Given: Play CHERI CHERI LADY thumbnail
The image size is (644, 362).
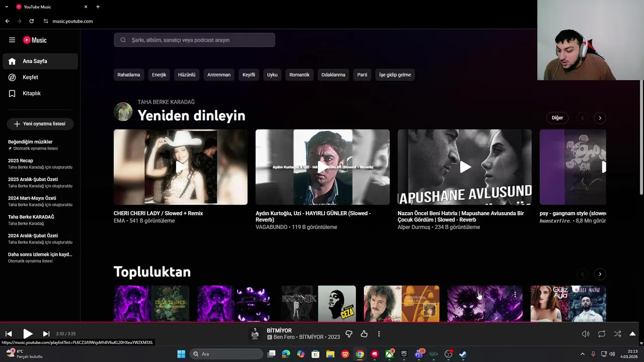Looking at the screenshot, I should point(181,167).
